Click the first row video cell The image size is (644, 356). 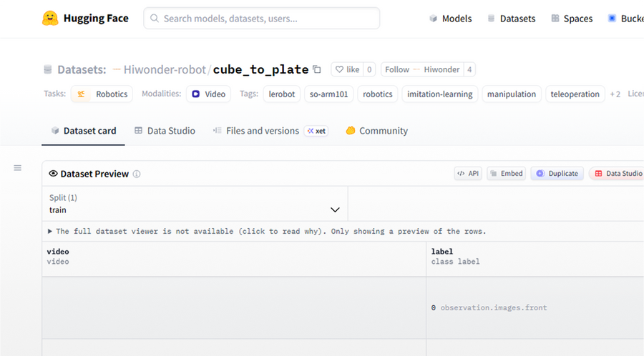pos(234,307)
